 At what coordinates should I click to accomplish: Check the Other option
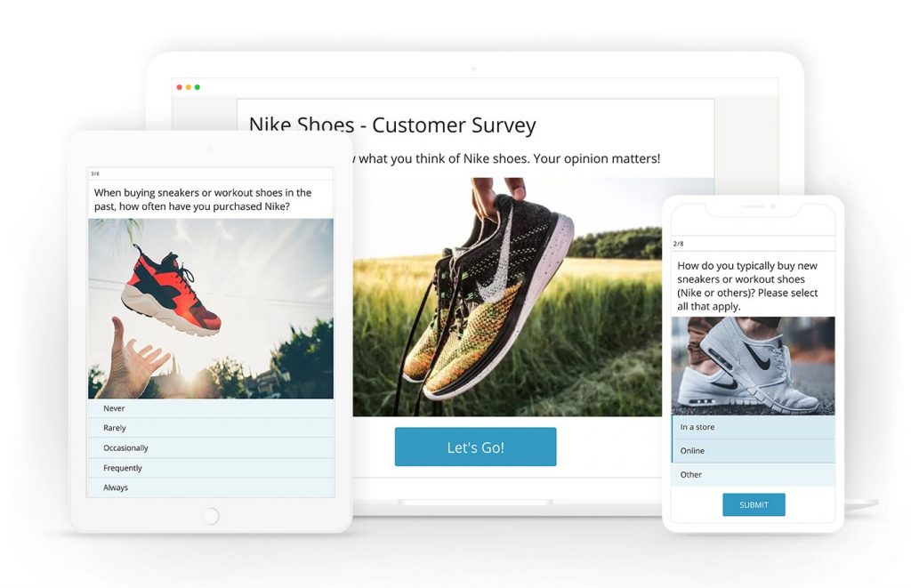754,475
